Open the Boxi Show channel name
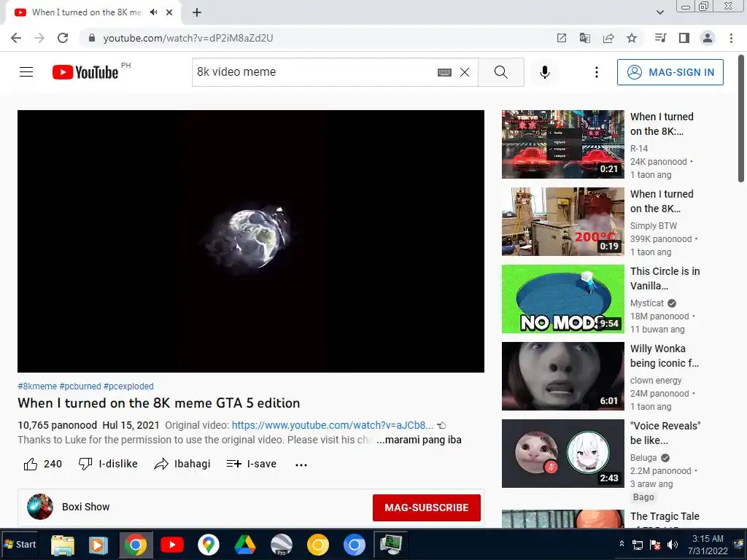Image resolution: width=747 pixels, height=560 pixels. click(x=86, y=507)
